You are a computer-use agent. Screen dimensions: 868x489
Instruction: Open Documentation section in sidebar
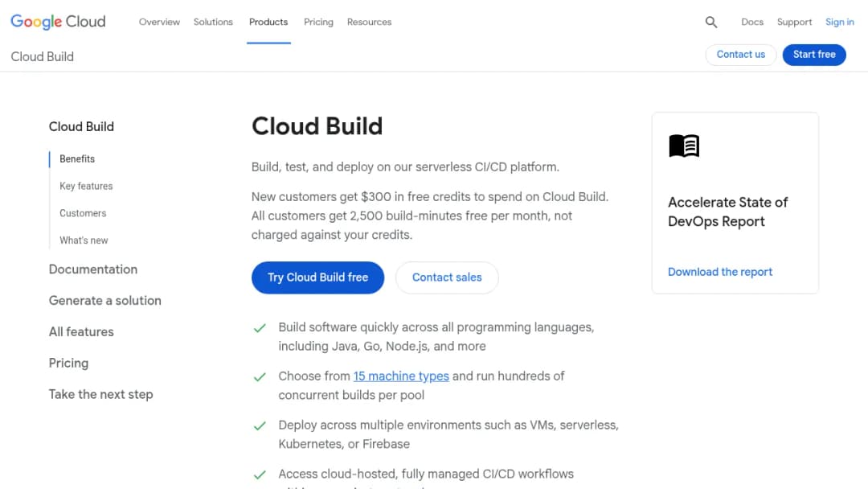(93, 269)
